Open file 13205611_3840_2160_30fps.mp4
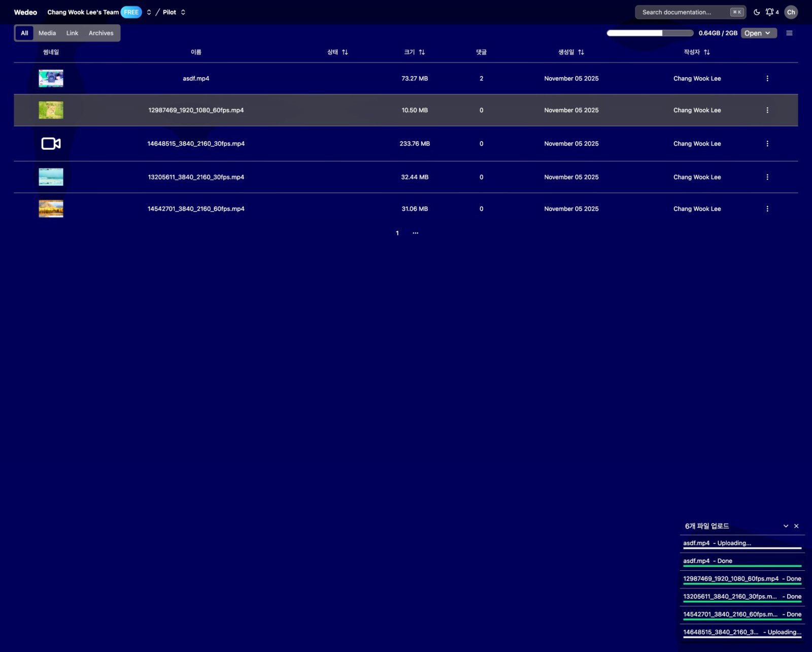Screen dimensions: 812x652 click(196, 177)
